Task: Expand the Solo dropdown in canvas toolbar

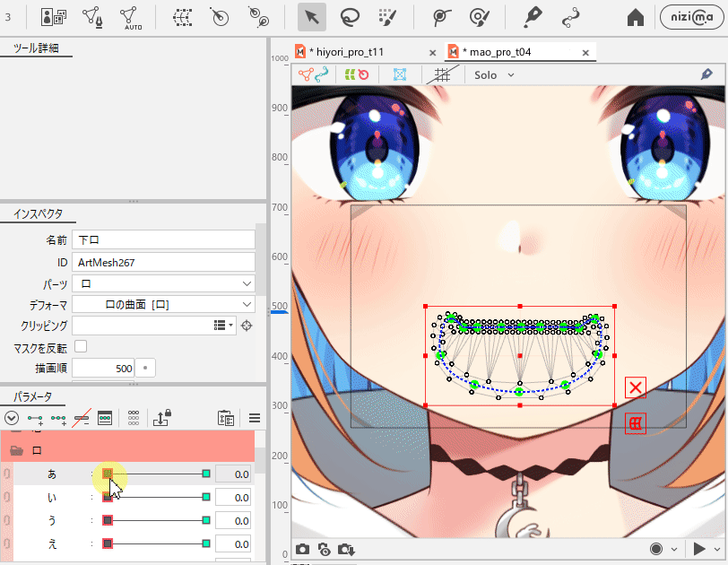Action: click(494, 75)
